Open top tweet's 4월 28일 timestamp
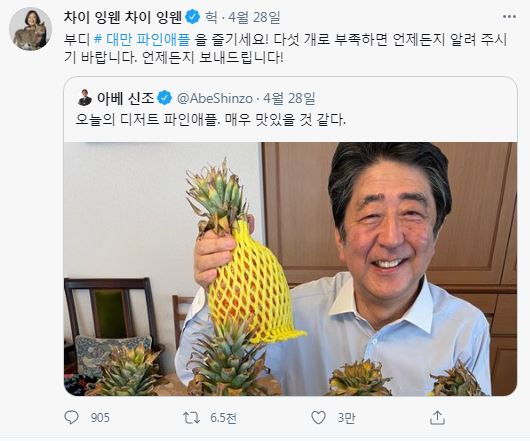 click(254, 17)
